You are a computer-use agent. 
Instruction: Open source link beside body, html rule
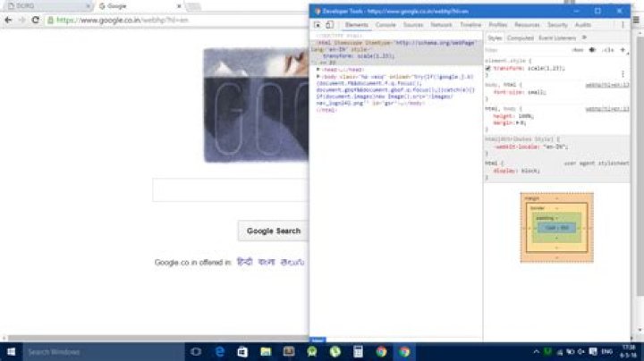click(606, 85)
